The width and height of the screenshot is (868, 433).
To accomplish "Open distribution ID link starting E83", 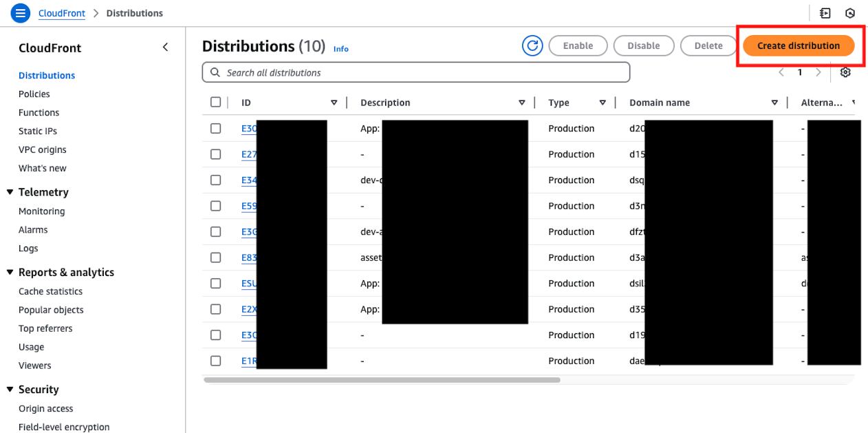I will click(249, 257).
